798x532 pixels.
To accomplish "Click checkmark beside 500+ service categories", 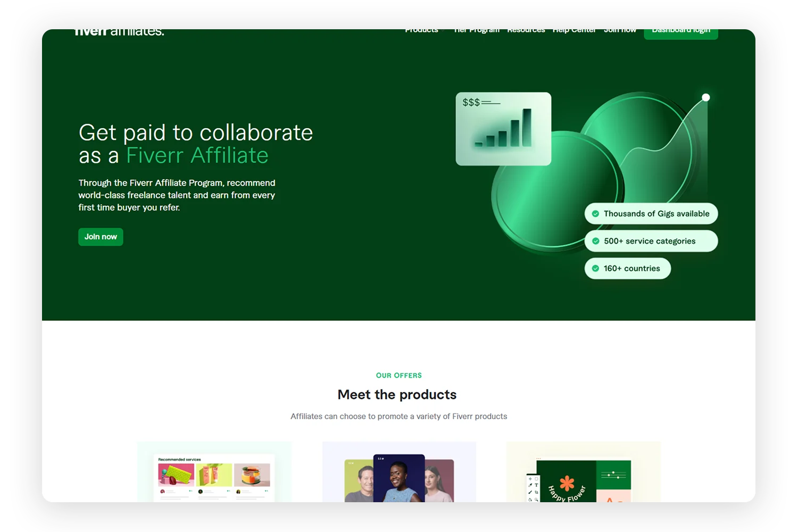I will pyautogui.click(x=595, y=241).
